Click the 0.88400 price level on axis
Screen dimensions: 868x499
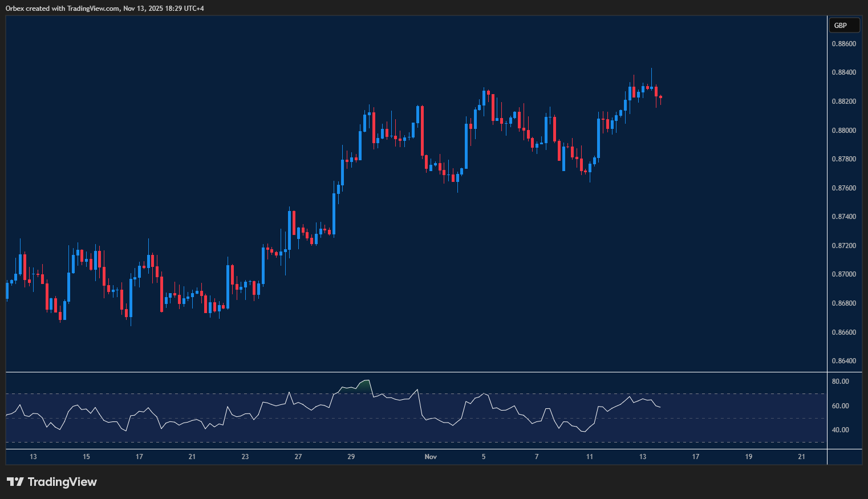tap(843, 72)
